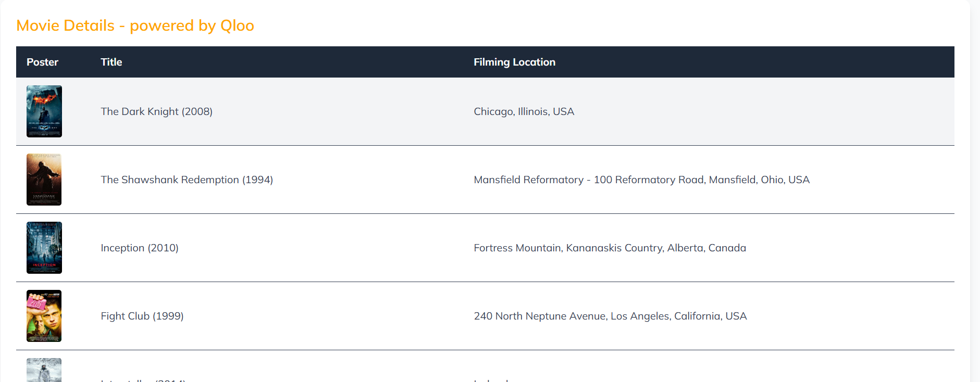The height and width of the screenshot is (382, 980).
Task: Click the Fight Club (1999) title text
Action: pos(142,316)
